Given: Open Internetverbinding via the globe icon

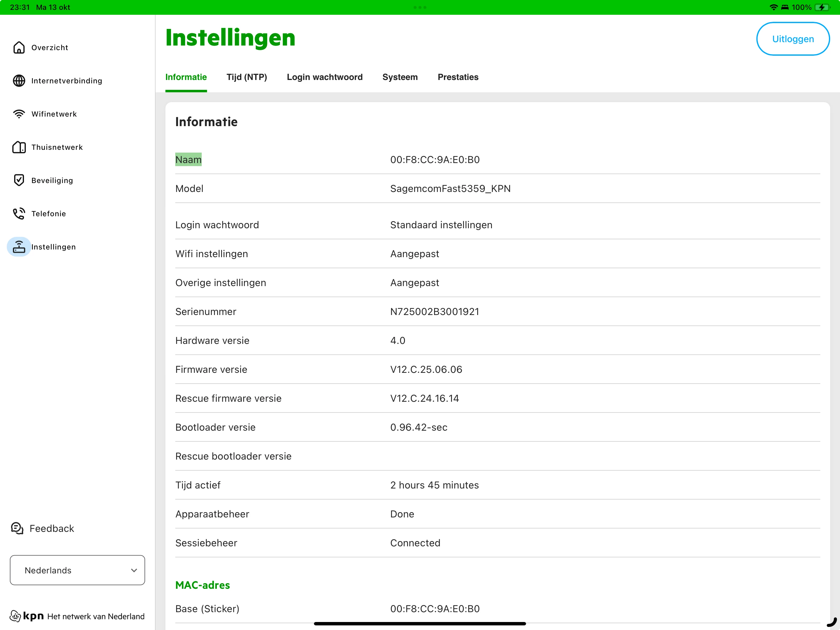Looking at the screenshot, I should 19,81.
